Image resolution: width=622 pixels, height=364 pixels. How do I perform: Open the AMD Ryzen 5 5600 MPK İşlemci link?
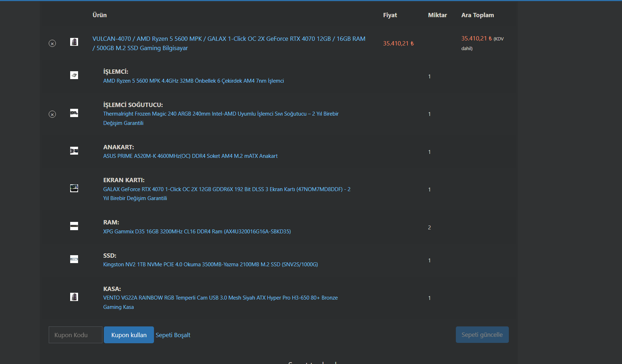193,81
